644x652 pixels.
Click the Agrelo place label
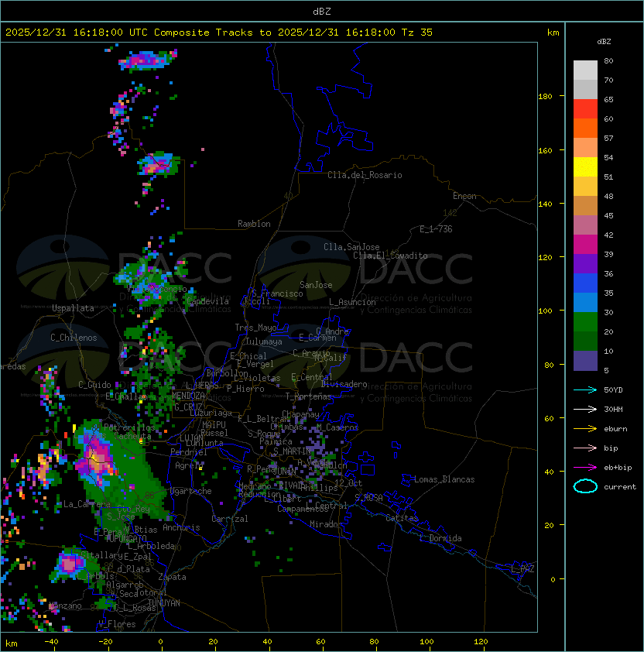click(x=189, y=465)
